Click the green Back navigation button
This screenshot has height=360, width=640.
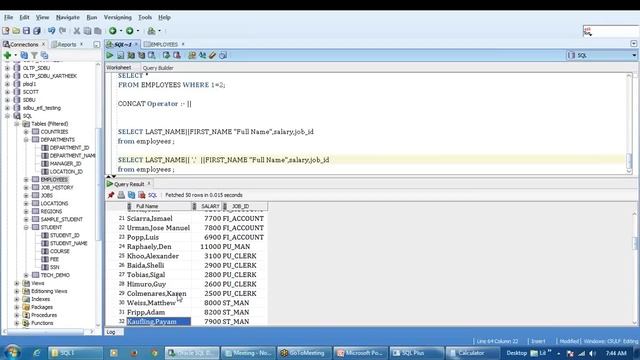(113, 31)
